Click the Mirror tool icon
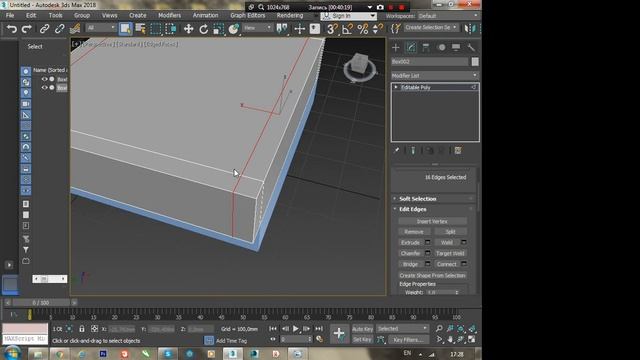The width and height of the screenshot is (640, 360). coord(469,29)
